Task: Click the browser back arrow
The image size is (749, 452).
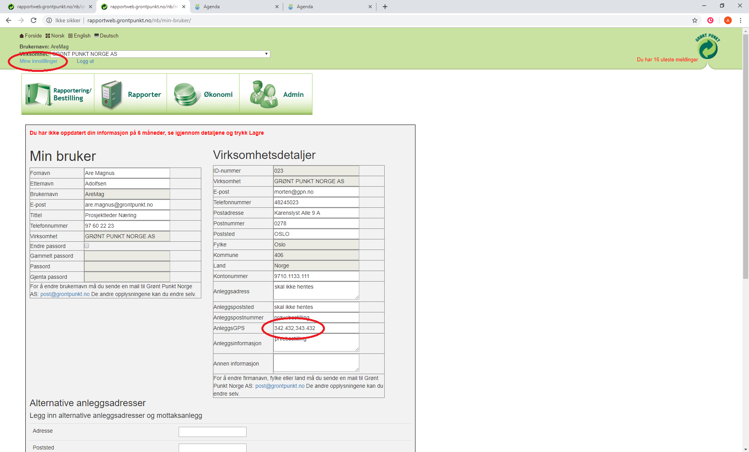Action: pos(8,21)
